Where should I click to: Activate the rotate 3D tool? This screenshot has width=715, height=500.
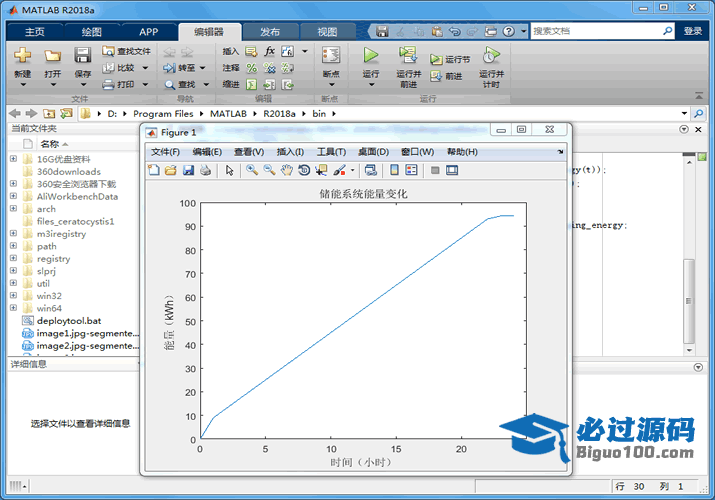[303, 170]
